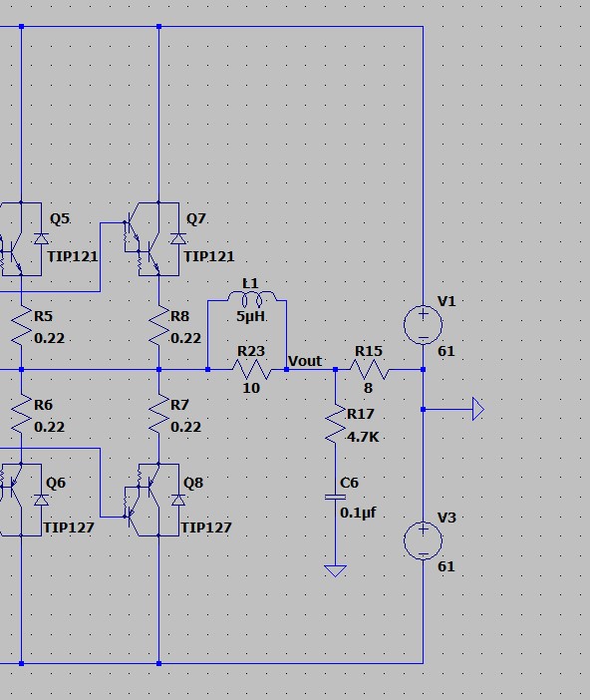Click the Q8 reference label
The height and width of the screenshot is (700, 590).
pos(193,483)
